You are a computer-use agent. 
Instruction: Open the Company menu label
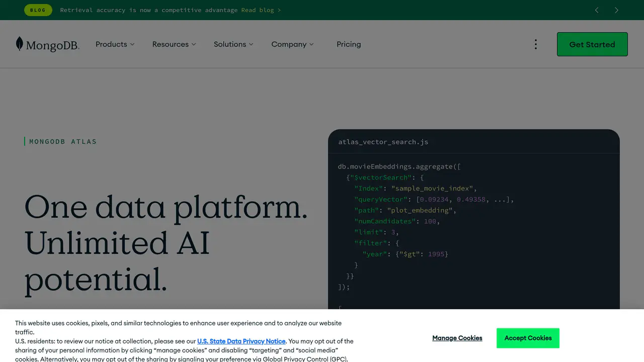point(289,44)
